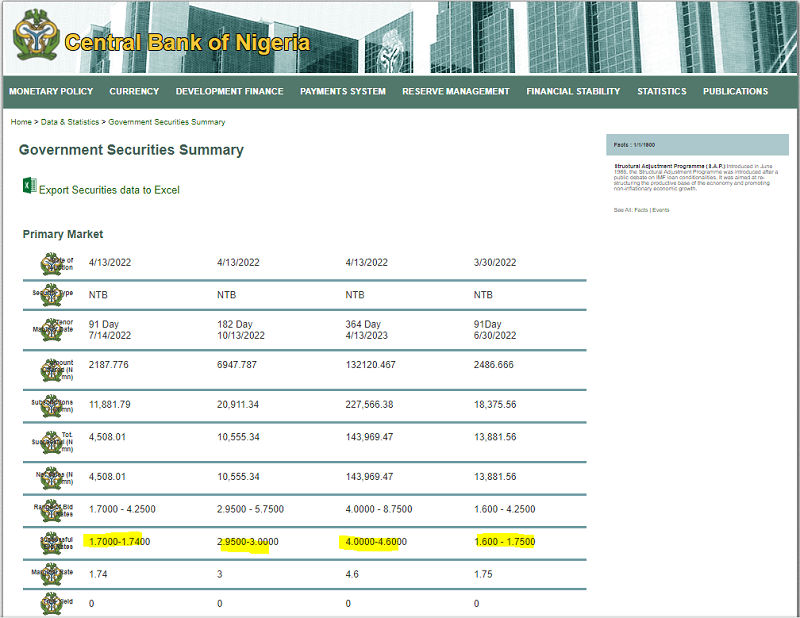This screenshot has width=800, height=618.
Task: Open the Statistics menu
Action: click(x=662, y=91)
